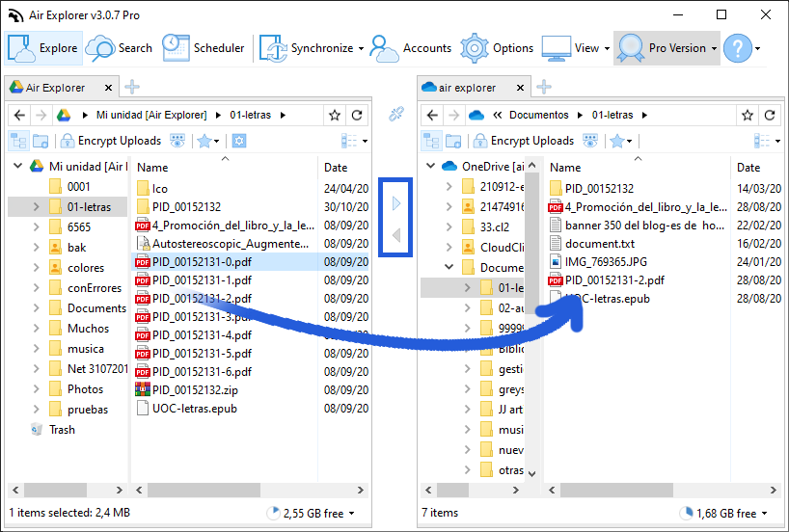
Task: Create new folder in right pane
Action: click(x=453, y=141)
